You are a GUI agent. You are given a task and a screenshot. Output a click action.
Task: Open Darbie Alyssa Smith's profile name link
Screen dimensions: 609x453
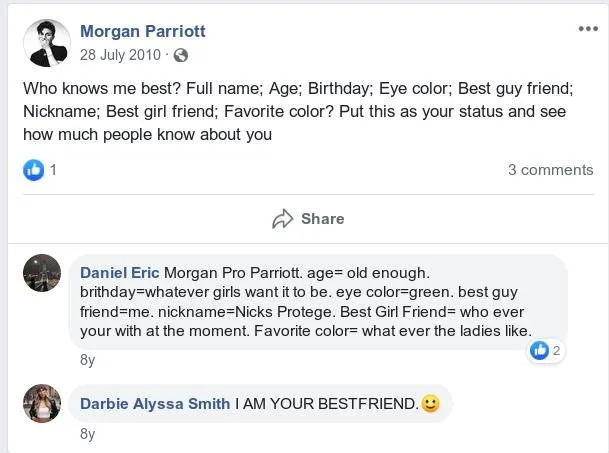(155, 404)
